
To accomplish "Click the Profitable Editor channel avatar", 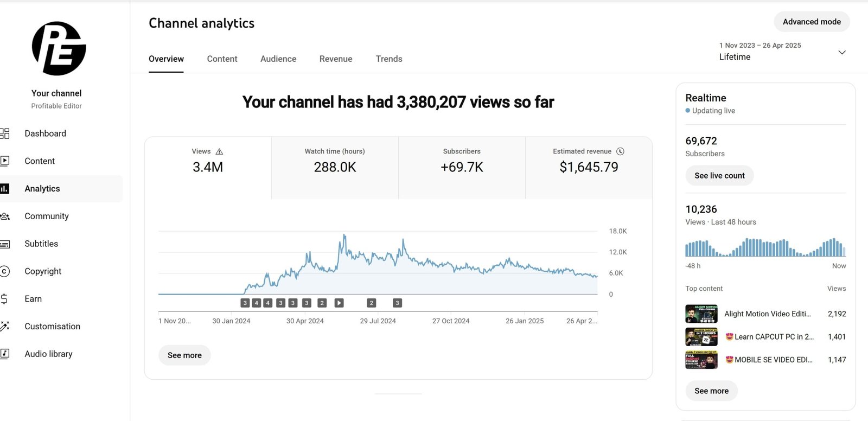I will [x=59, y=49].
